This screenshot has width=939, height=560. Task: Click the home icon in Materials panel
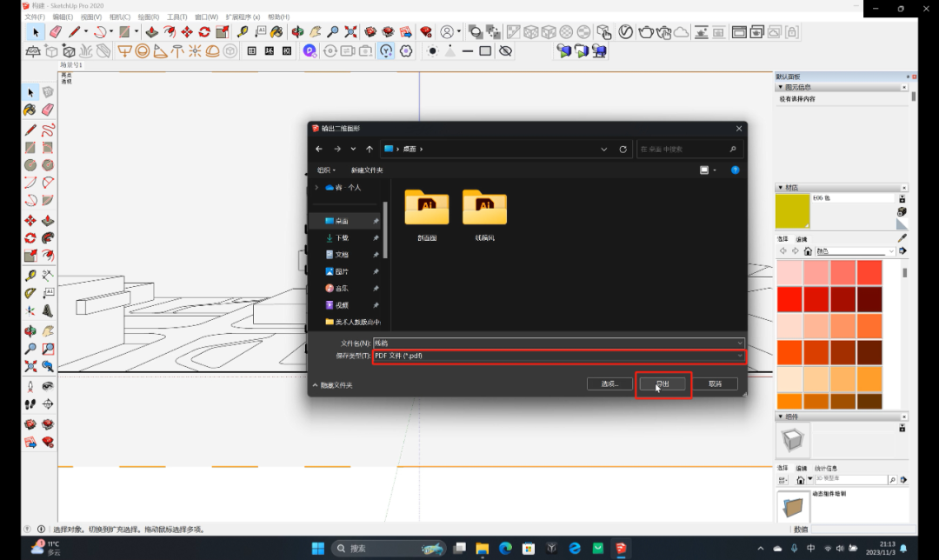point(807,251)
